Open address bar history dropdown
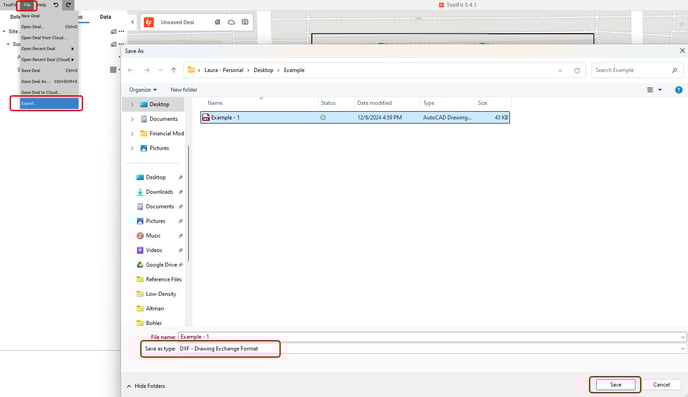Viewport: 688px width, 397px height. coord(560,71)
